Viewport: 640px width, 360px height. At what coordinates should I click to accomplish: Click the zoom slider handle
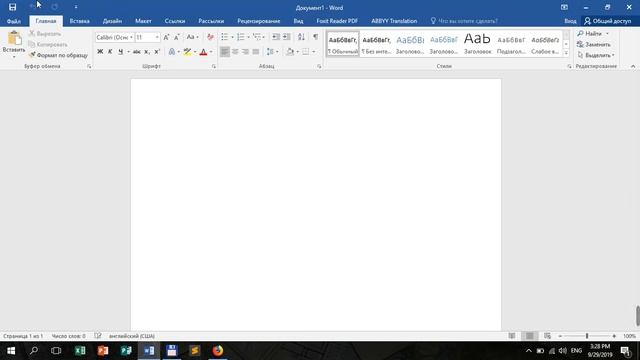[x=587, y=336]
